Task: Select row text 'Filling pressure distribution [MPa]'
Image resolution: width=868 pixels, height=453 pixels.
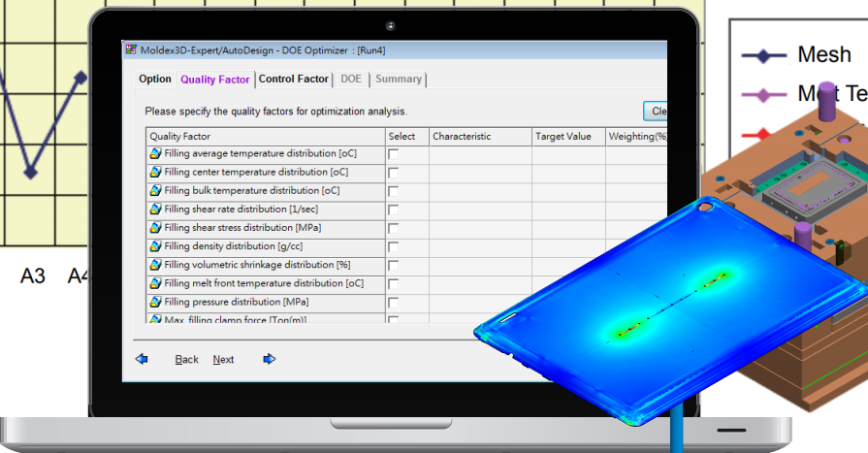Action: tap(237, 302)
